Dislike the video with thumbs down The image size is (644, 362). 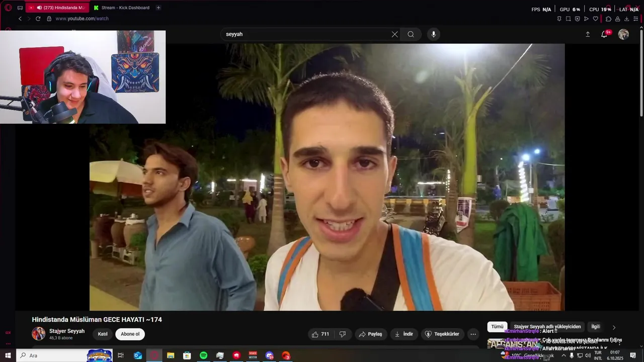tap(343, 334)
